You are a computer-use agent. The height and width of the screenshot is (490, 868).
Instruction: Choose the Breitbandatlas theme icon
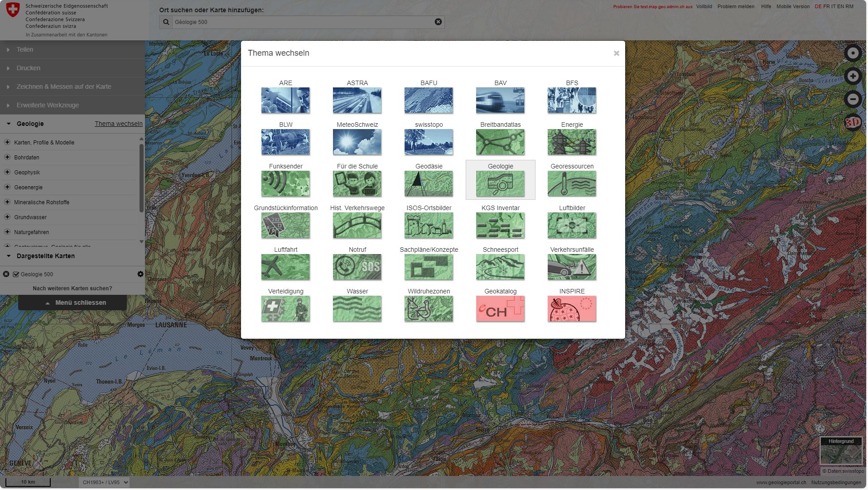pyautogui.click(x=500, y=142)
